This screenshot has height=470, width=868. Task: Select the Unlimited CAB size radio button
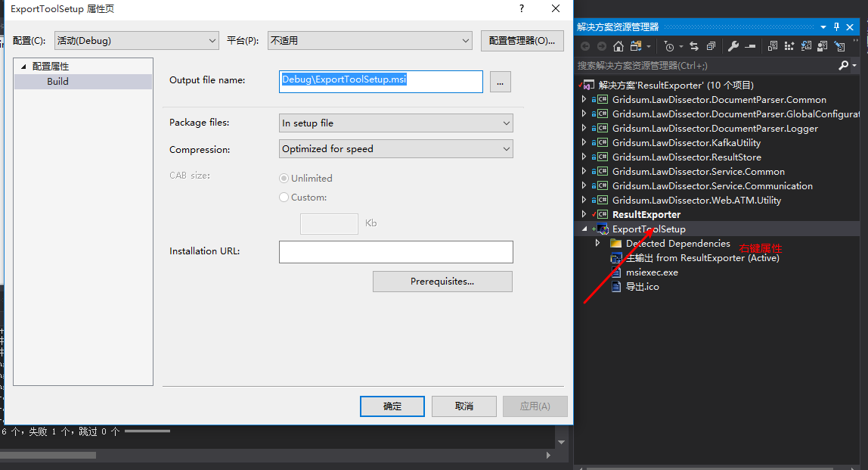284,179
